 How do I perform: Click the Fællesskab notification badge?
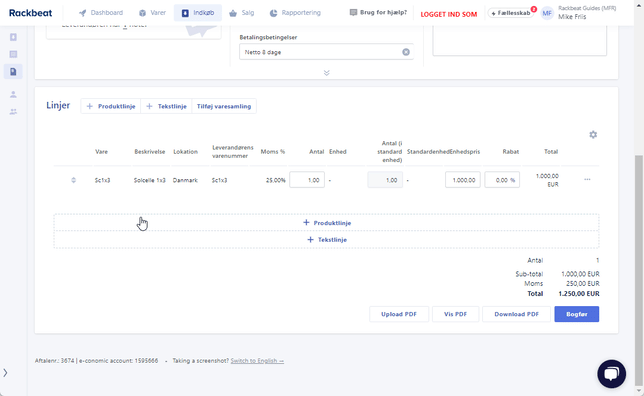(x=534, y=9)
